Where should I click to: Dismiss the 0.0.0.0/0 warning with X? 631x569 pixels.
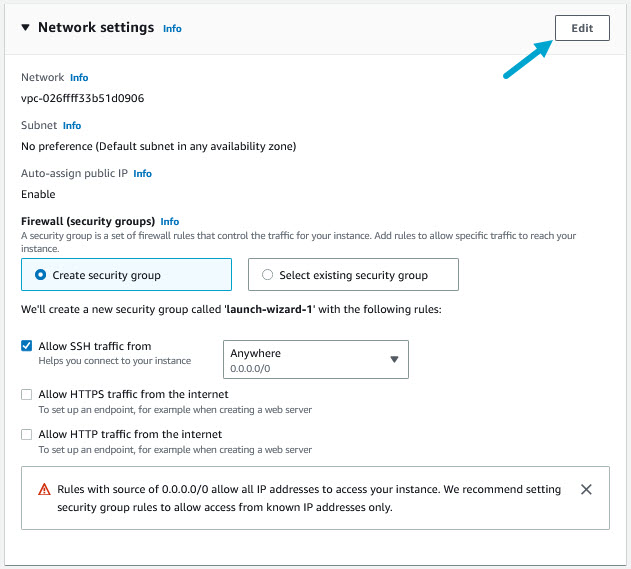coord(586,490)
